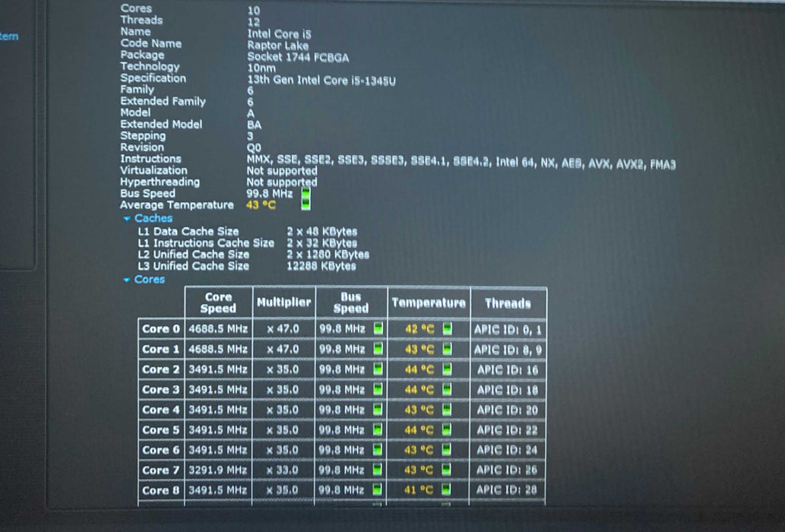Click Core 5 bus speed graph icon
The image size is (785, 532).
pyautogui.click(x=377, y=430)
